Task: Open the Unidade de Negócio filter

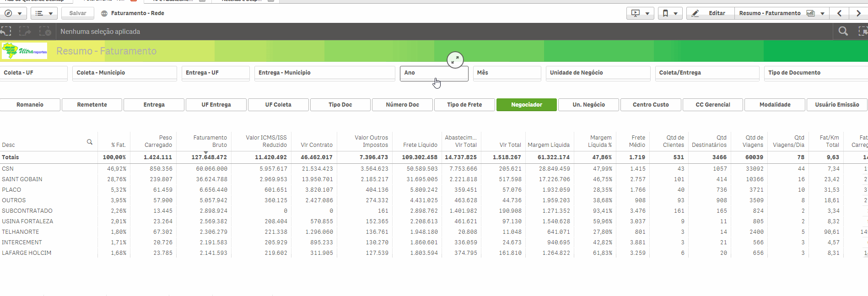Action: pos(598,73)
